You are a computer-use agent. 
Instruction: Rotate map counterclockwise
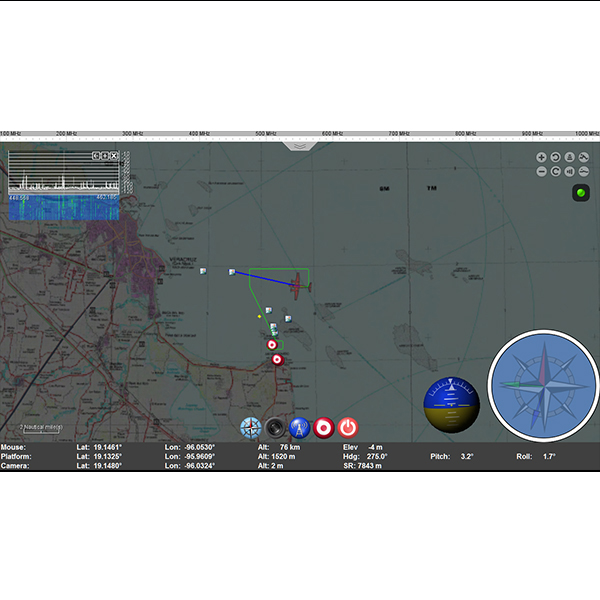click(x=555, y=157)
